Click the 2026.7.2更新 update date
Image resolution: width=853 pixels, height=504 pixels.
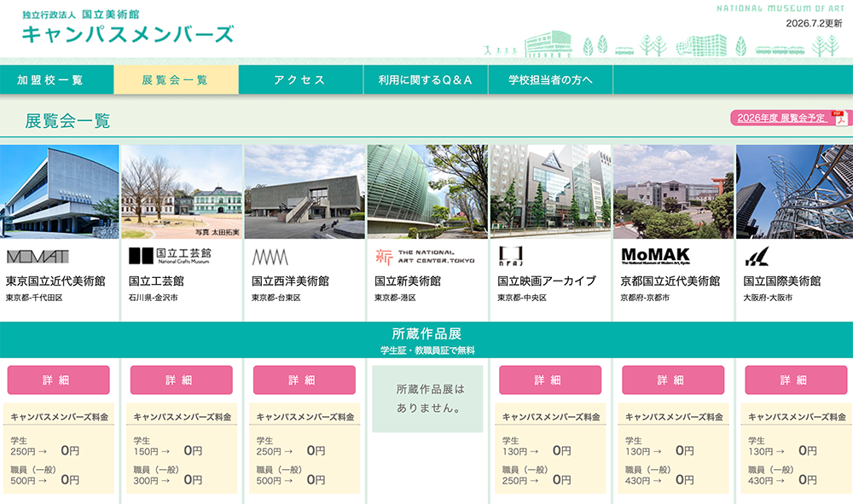(814, 23)
